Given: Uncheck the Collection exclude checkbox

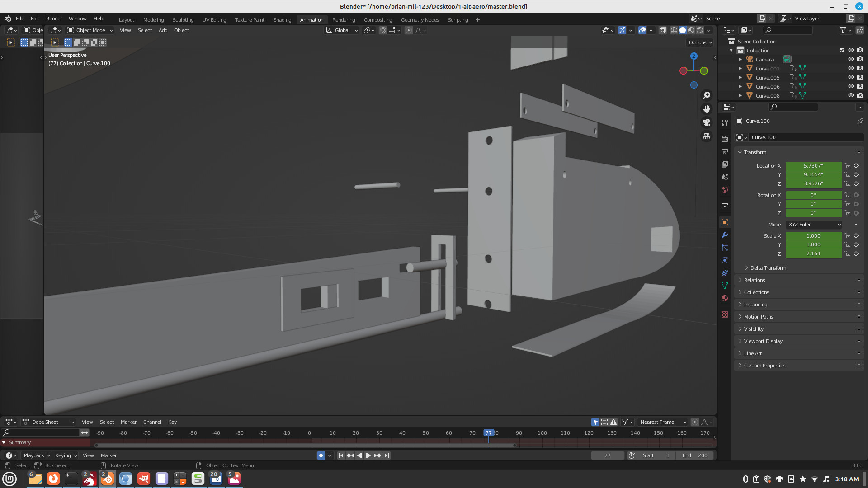Looking at the screenshot, I should [842, 50].
